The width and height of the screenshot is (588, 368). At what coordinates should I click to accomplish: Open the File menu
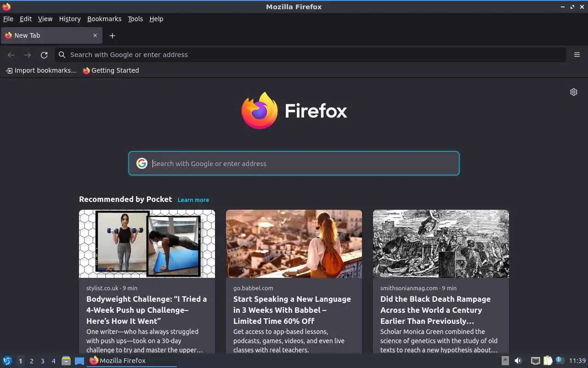pos(8,19)
